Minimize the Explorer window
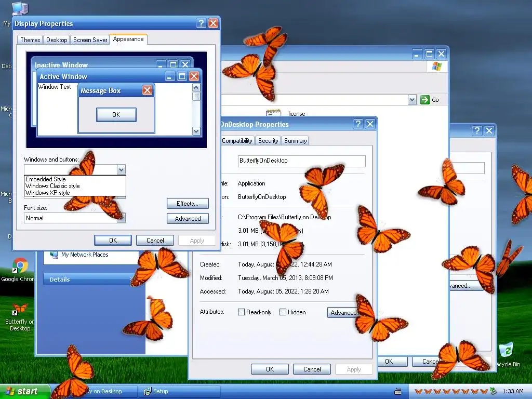The width and height of the screenshot is (532, 399). click(417, 54)
